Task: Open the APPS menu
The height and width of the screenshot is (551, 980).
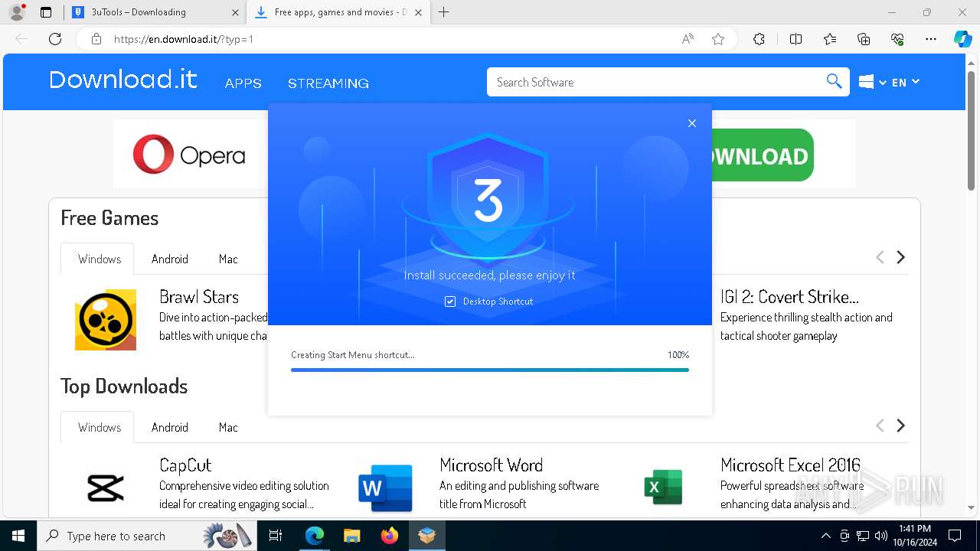Action: click(243, 83)
